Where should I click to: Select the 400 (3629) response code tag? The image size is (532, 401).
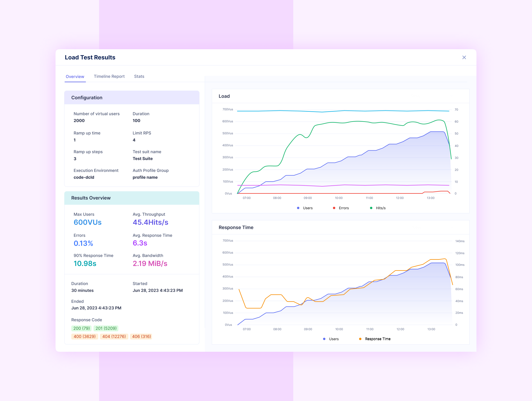(x=84, y=336)
